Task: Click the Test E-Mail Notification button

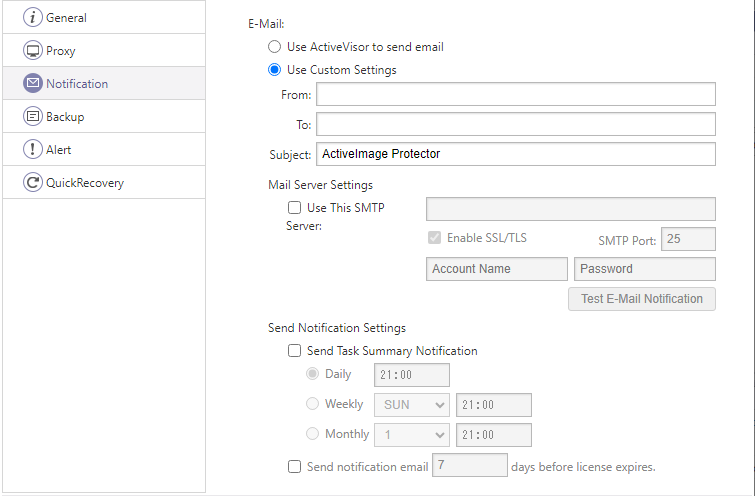Action: coord(642,299)
